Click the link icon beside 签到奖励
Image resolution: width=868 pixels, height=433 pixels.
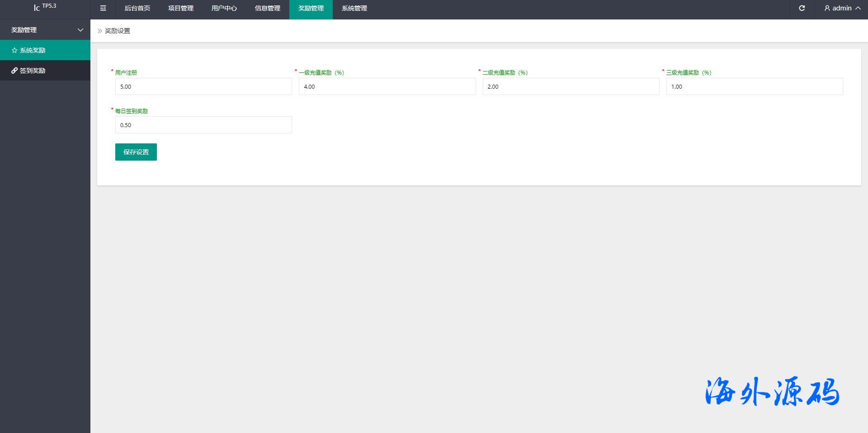(14, 71)
